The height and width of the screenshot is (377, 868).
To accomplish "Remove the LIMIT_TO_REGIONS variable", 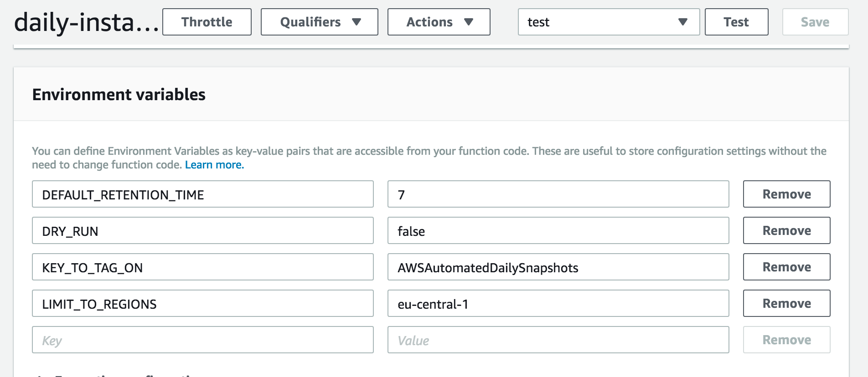I will click(x=786, y=304).
